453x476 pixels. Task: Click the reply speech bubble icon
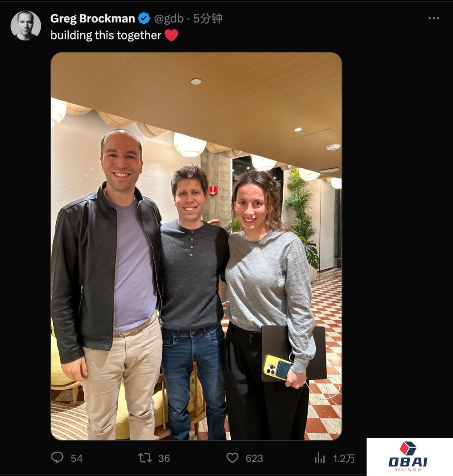pyautogui.click(x=57, y=458)
